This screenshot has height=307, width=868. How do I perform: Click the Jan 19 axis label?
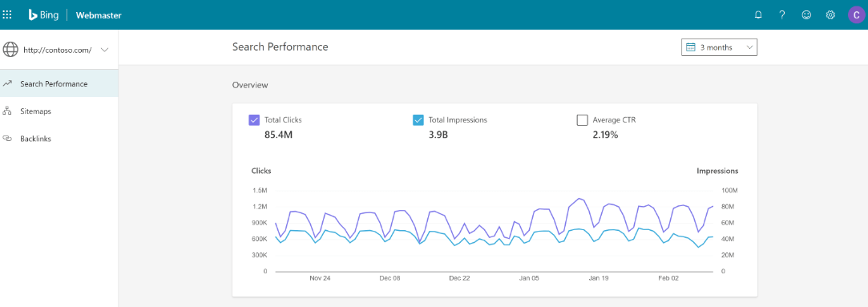(x=599, y=278)
